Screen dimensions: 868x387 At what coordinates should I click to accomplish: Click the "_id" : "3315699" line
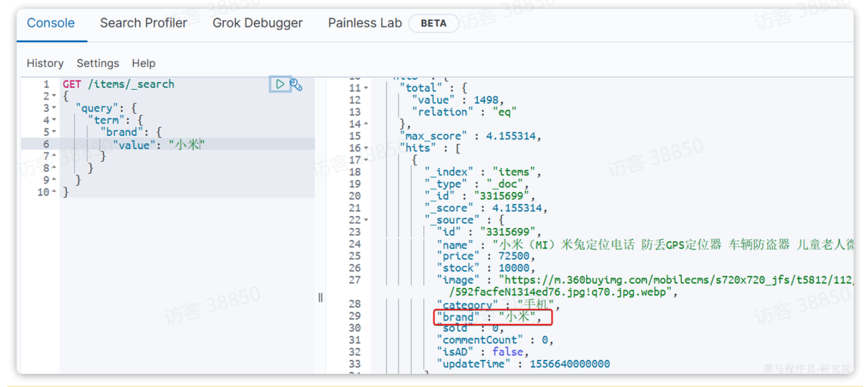(x=480, y=196)
